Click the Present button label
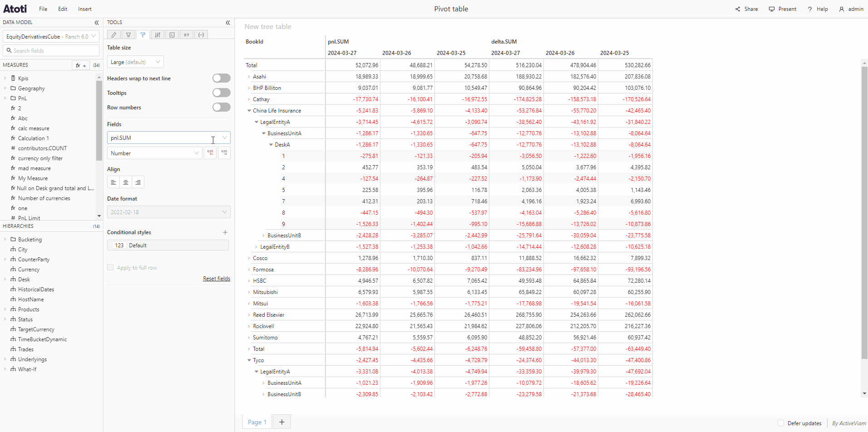Screen dimensions: 868x432 pyautogui.click(x=787, y=9)
